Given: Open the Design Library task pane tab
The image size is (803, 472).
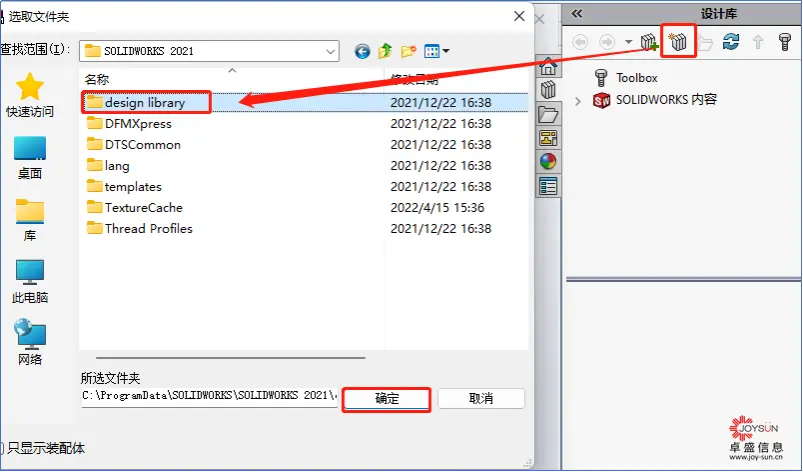Looking at the screenshot, I should click(x=548, y=90).
